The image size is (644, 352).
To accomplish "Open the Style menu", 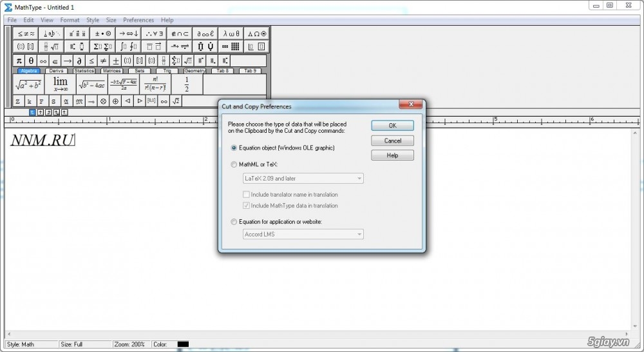I will pyautogui.click(x=92, y=20).
